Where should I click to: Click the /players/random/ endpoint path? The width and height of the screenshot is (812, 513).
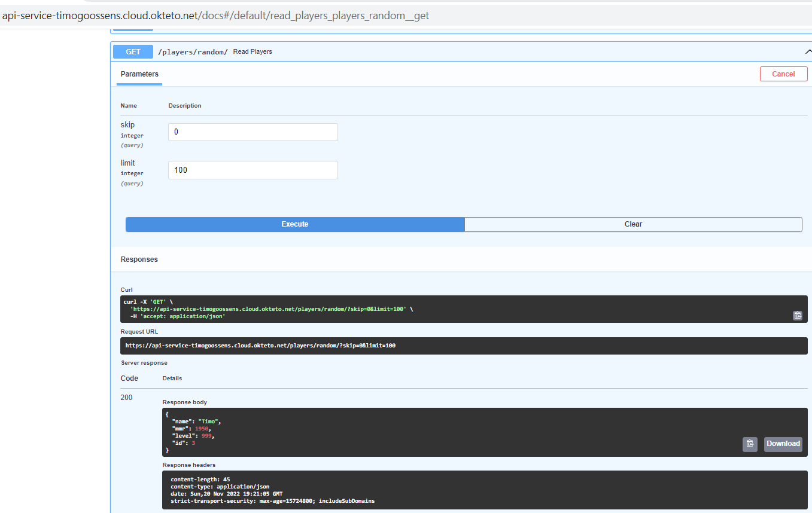193,51
